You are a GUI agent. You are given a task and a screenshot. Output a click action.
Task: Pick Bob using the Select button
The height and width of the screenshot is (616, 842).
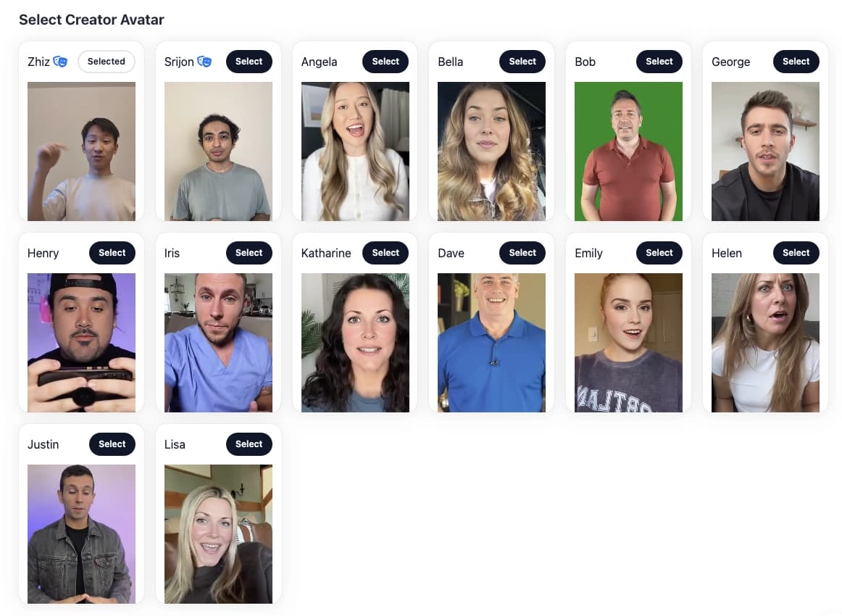point(659,61)
